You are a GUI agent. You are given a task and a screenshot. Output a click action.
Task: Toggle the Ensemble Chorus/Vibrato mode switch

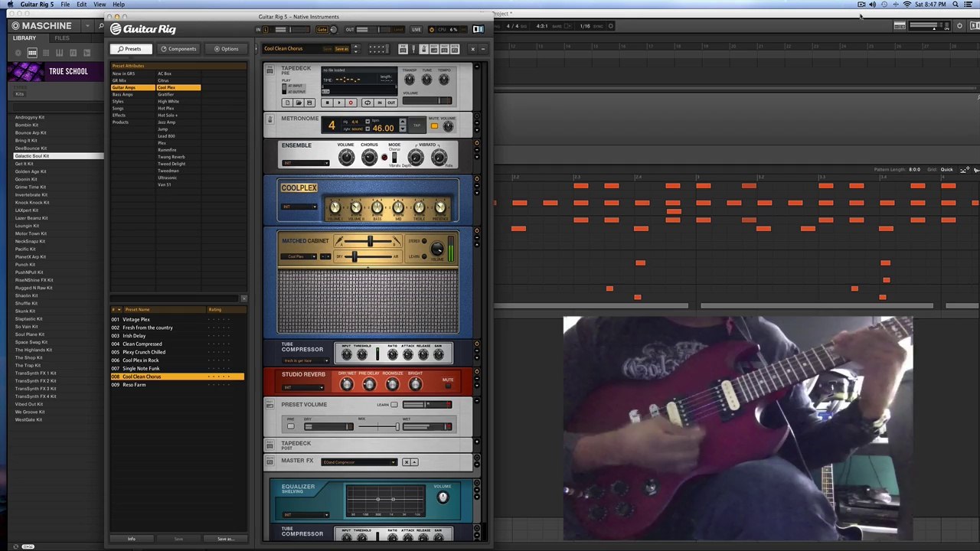[394, 157]
